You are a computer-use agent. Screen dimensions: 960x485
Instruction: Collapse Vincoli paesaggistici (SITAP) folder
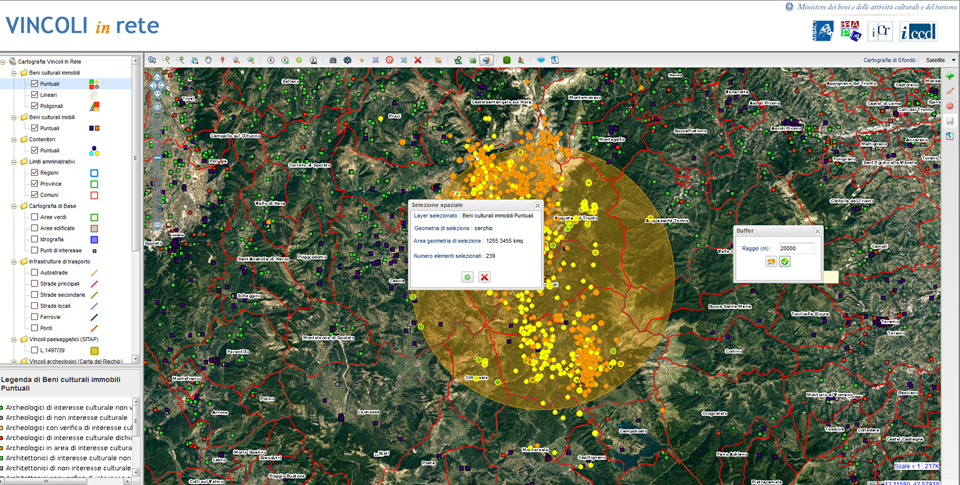click(x=13, y=339)
